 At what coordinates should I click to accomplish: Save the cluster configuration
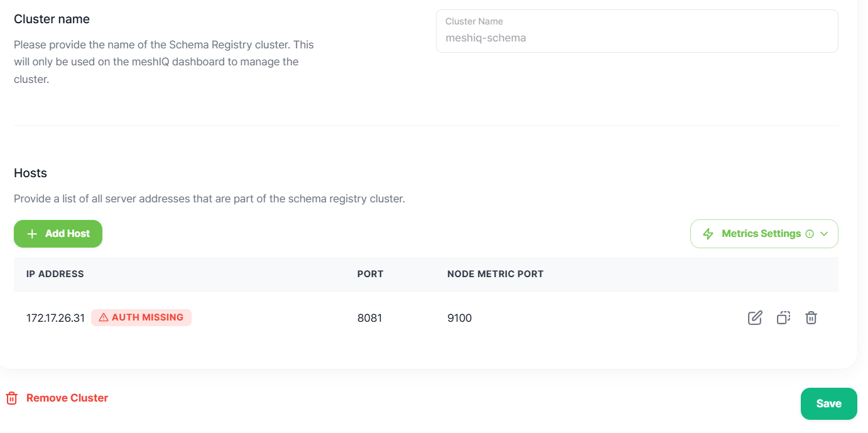click(829, 403)
